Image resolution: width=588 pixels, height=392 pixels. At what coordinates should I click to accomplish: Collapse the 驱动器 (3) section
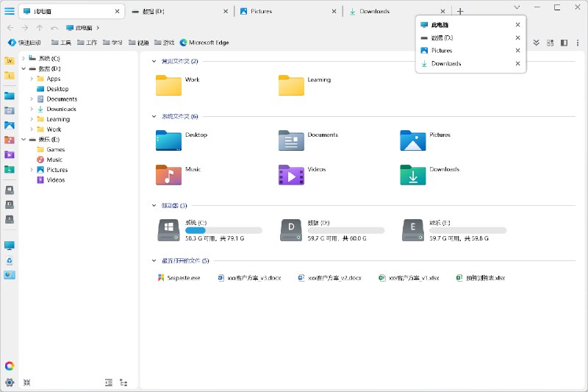pos(154,205)
